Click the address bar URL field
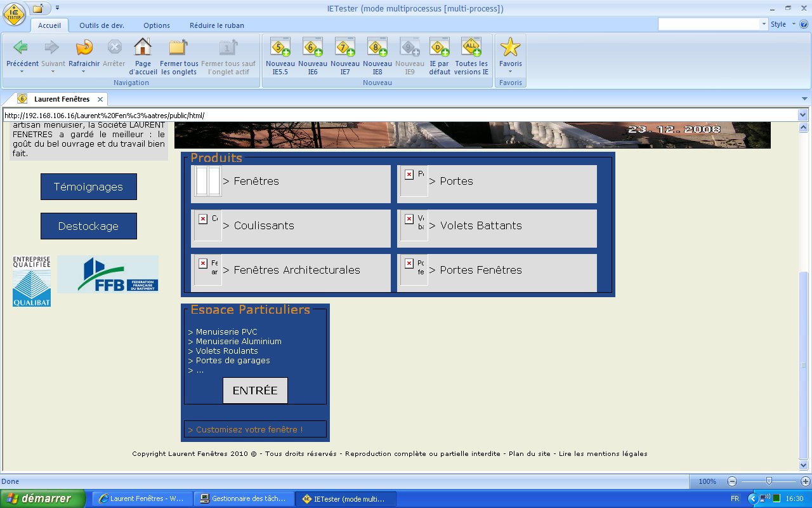The height and width of the screenshot is (508, 812). pos(400,115)
